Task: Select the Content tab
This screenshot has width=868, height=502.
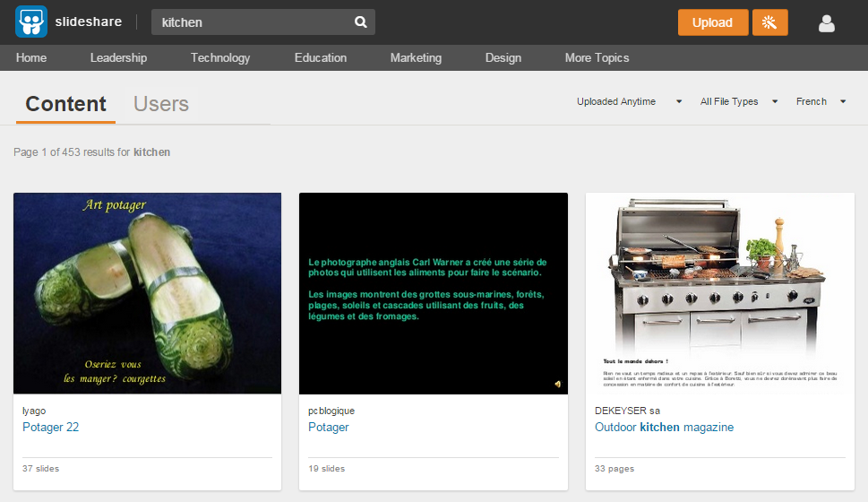Action: pos(65,104)
